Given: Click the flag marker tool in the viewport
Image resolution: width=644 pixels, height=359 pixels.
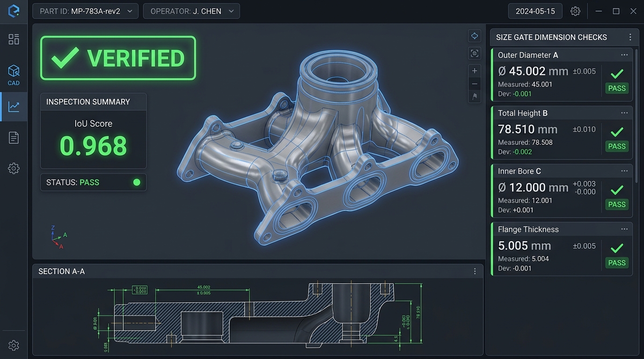Looking at the screenshot, I should [x=475, y=97].
